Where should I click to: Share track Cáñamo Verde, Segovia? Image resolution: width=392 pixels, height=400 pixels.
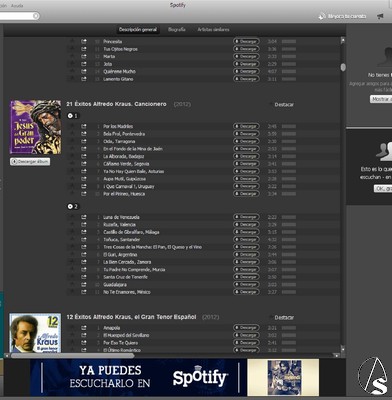pos(84,164)
